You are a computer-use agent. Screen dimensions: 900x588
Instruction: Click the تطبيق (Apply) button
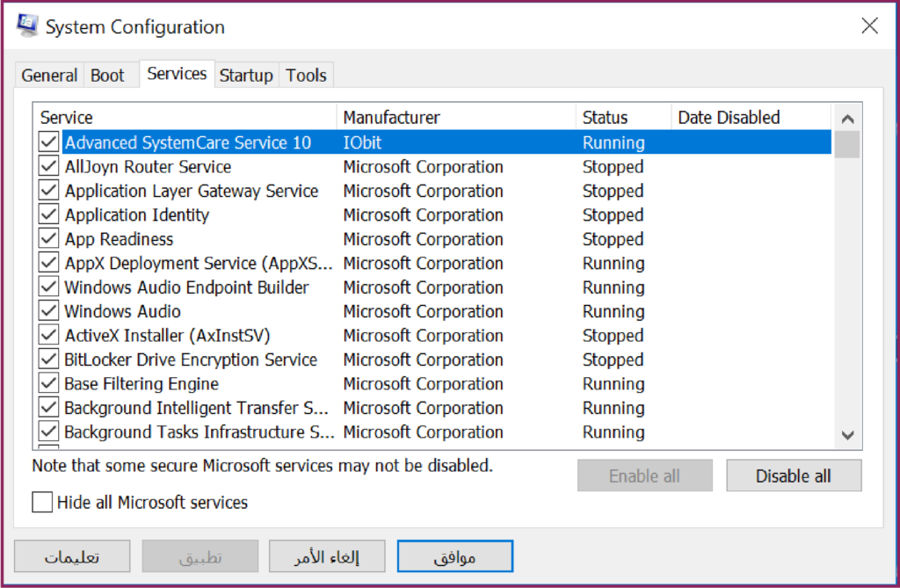200,555
